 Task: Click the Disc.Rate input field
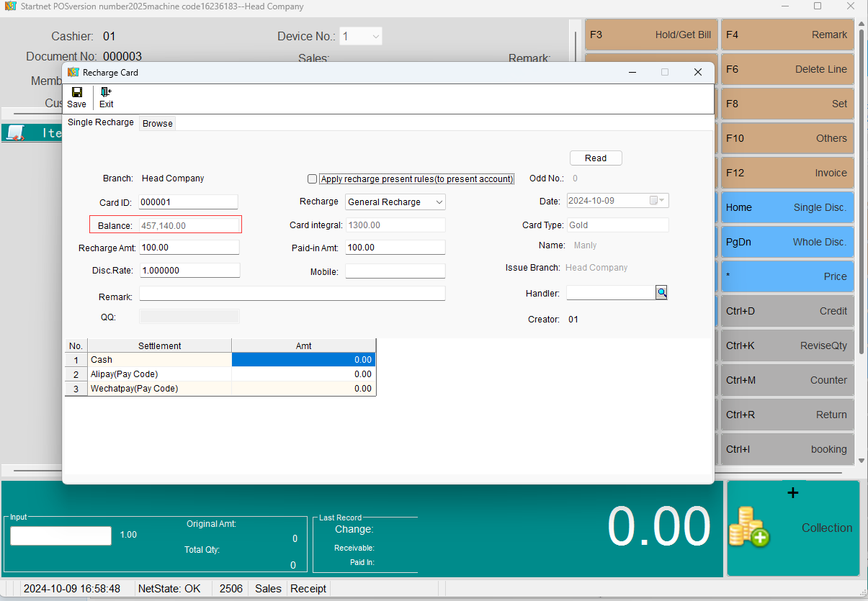click(189, 271)
